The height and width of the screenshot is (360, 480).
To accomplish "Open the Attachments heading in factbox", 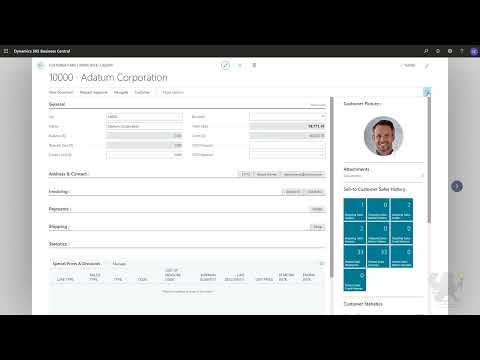I will pyautogui.click(x=356, y=169).
